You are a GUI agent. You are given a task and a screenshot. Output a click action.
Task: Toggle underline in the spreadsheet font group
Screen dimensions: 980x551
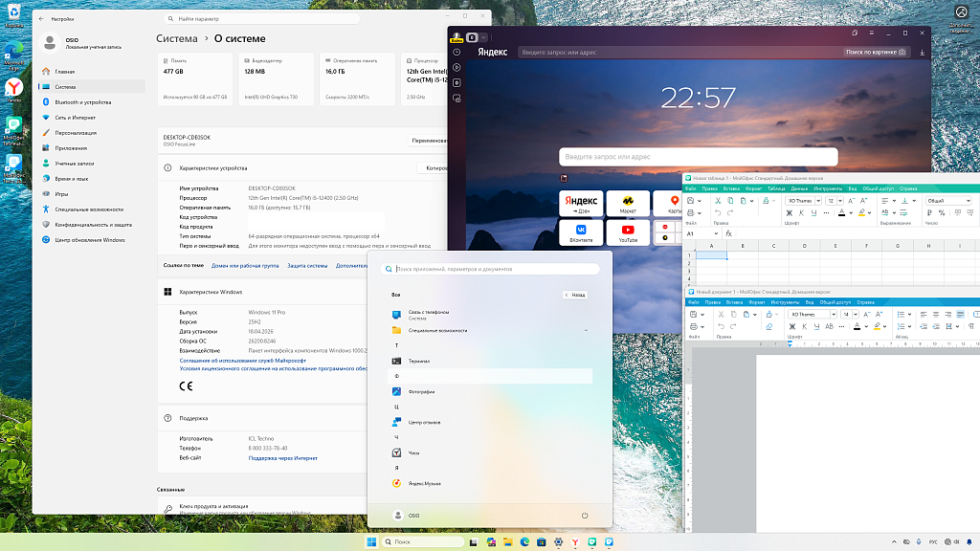[813, 213]
